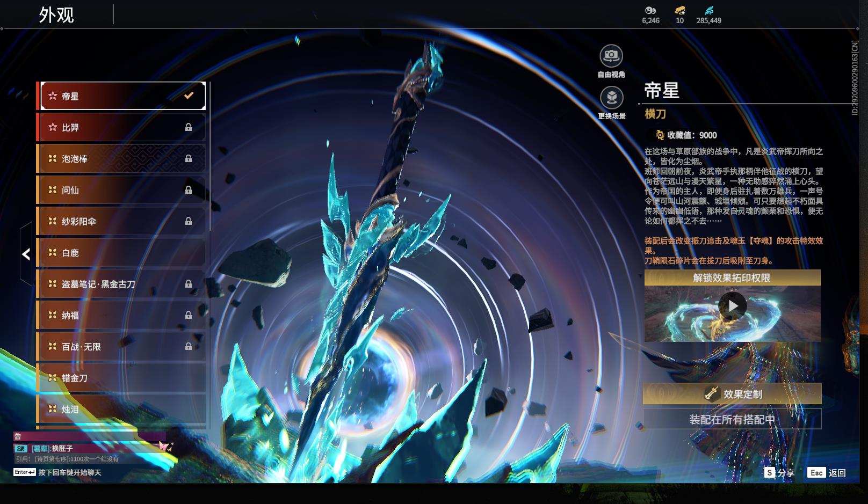Click the red star rarity icon beside 帝星

(x=53, y=96)
